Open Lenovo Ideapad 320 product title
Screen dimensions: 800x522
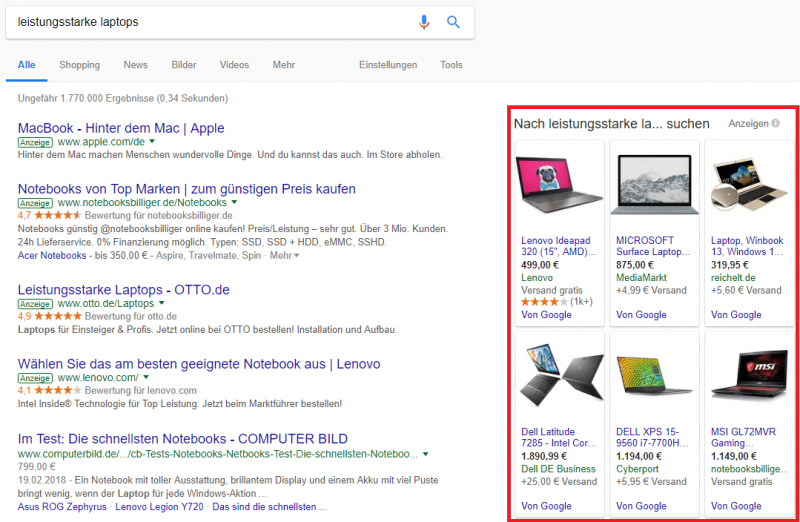558,246
